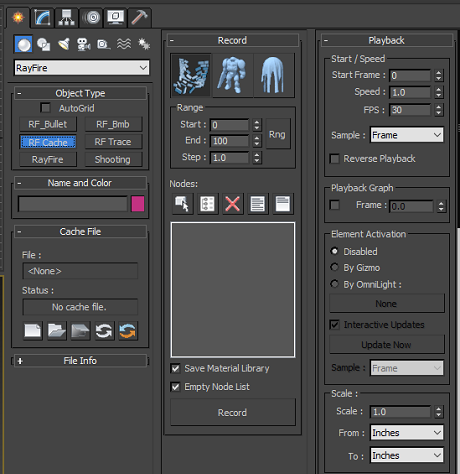Click the RayFire object button
460x474 pixels.
tap(48, 160)
